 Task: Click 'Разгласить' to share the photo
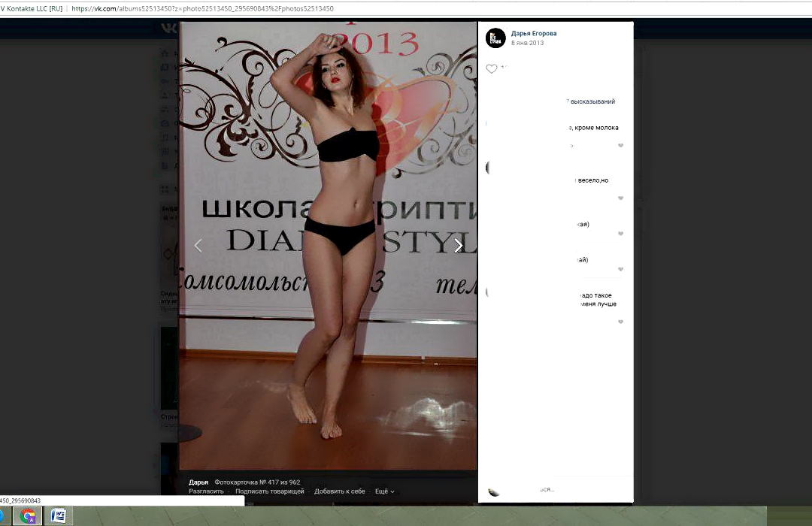(206, 491)
